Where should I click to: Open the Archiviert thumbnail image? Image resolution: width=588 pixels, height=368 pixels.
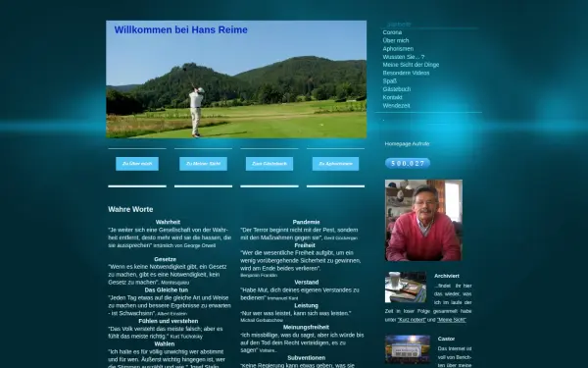pyautogui.click(x=406, y=288)
